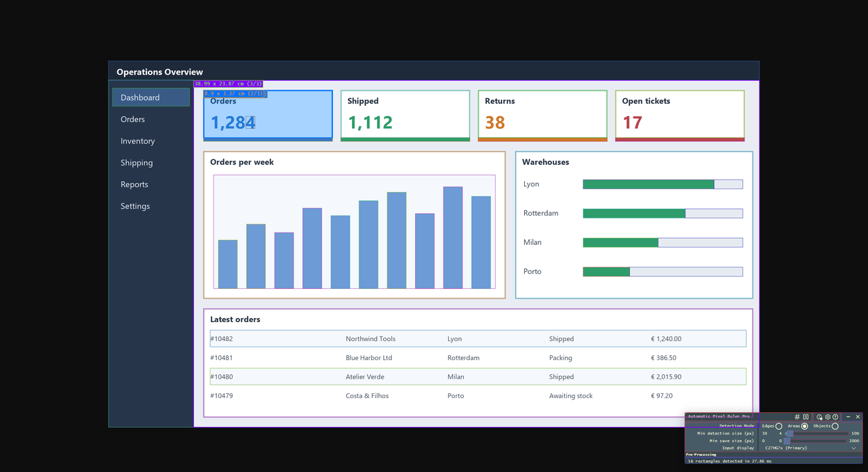Click the double-bar pause icon in Pixel Ruler
Viewport: 868px width, 472px height.
pyautogui.click(x=806, y=417)
